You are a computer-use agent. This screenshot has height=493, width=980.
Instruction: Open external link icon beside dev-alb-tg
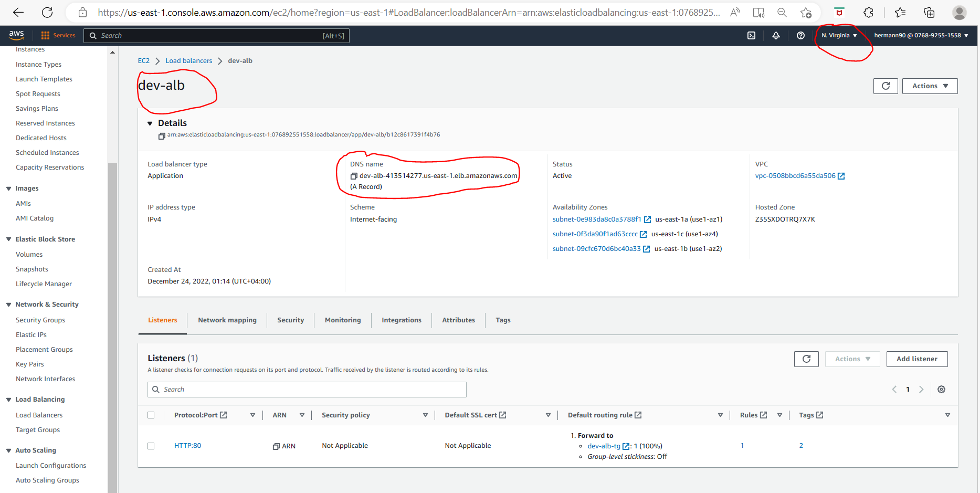click(626, 446)
